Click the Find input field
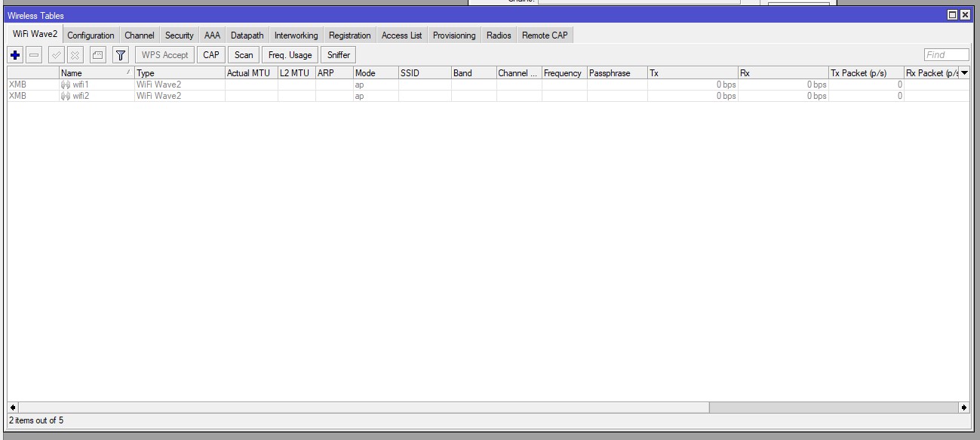Viewport: 980px width, 440px height. click(945, 54)
